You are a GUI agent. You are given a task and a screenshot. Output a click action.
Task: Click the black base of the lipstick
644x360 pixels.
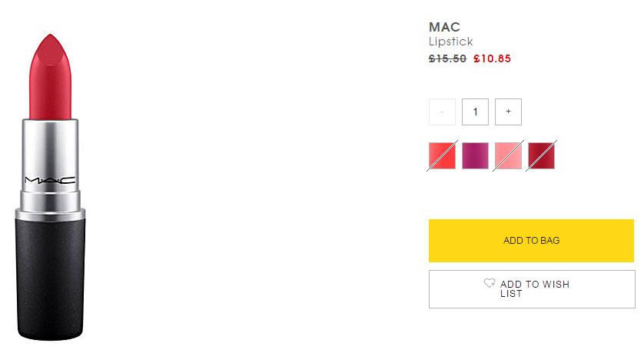tap(51, 277)
